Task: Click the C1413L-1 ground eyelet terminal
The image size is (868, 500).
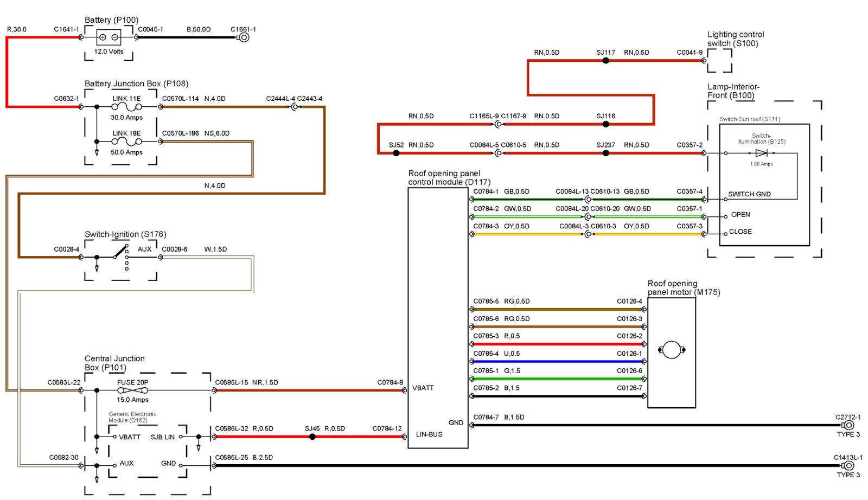Action: point(848,466)
